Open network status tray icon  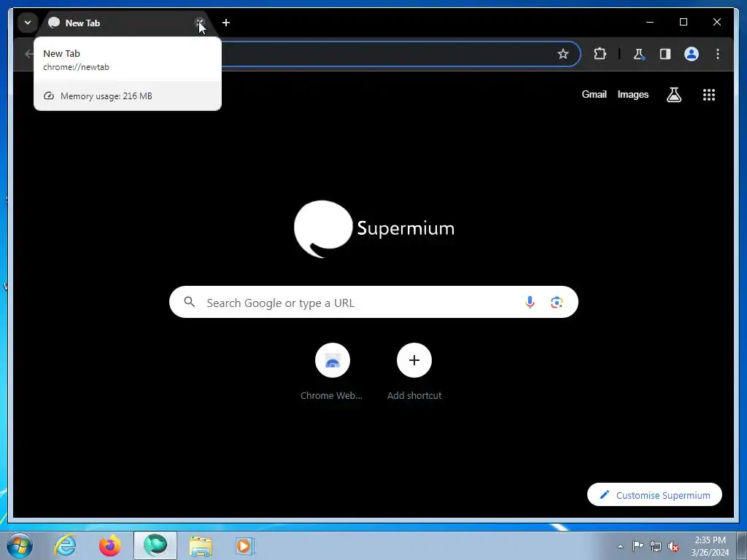pos(656,546)
